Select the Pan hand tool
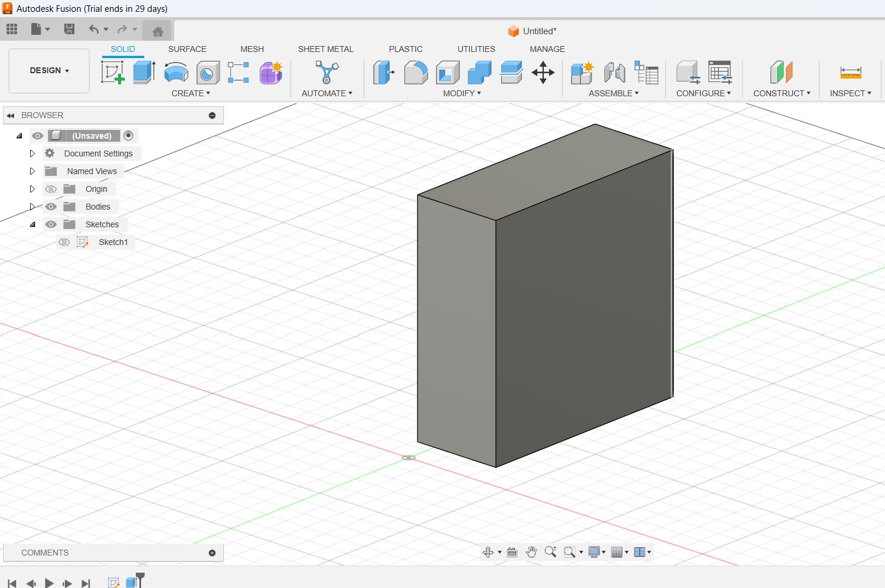Screen dimensions: 885x588 531,552
